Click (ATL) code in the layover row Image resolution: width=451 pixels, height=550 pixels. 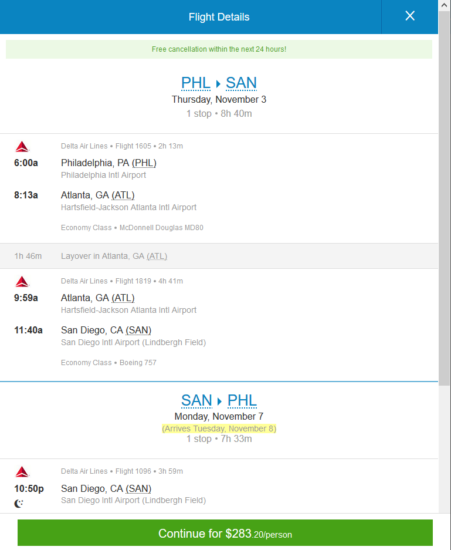157,256
